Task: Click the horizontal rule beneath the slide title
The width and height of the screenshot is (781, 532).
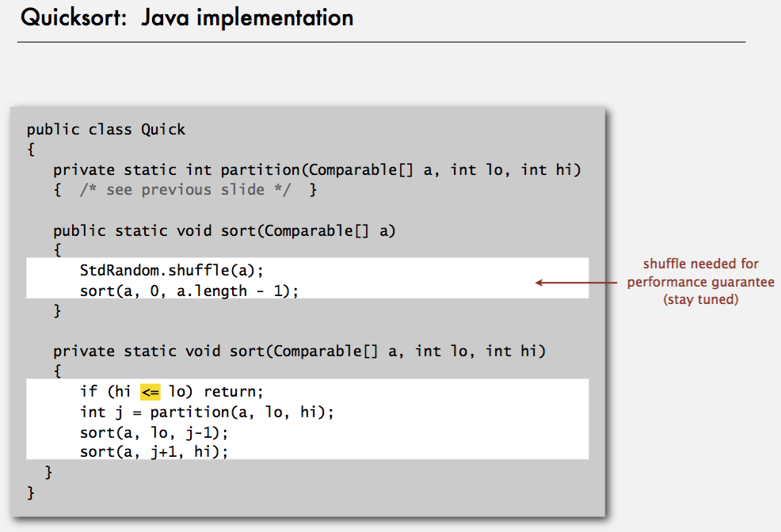Action: coord(381,42)
